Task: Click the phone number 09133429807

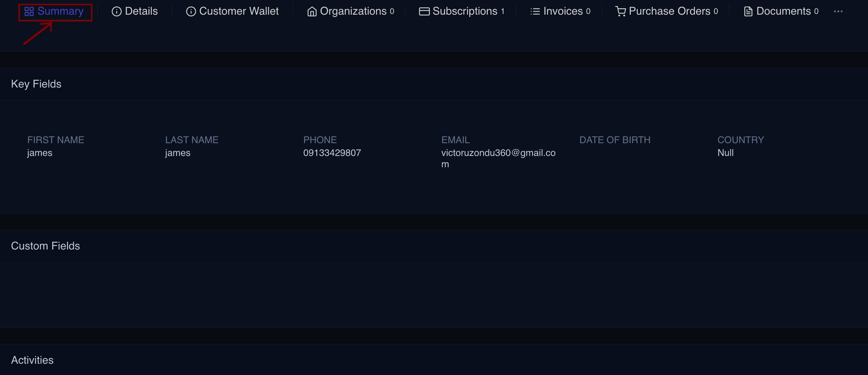Action: click(332, 153)
